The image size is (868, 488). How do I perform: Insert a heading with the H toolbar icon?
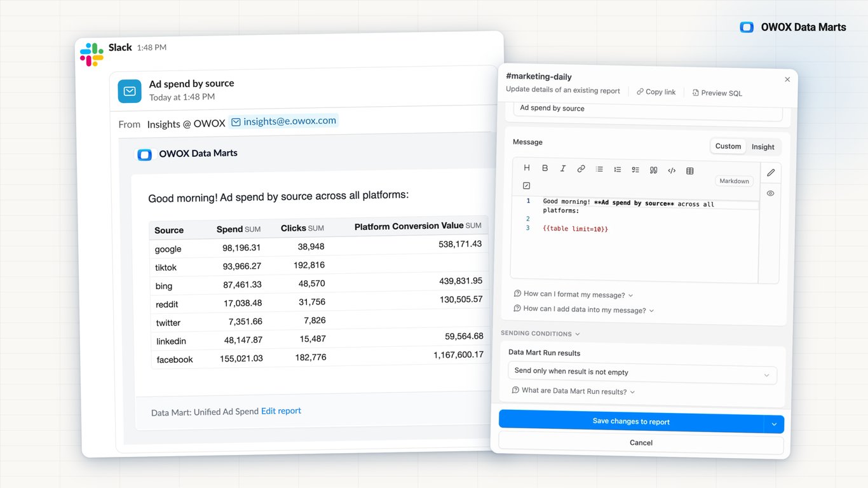click(527, 168)
